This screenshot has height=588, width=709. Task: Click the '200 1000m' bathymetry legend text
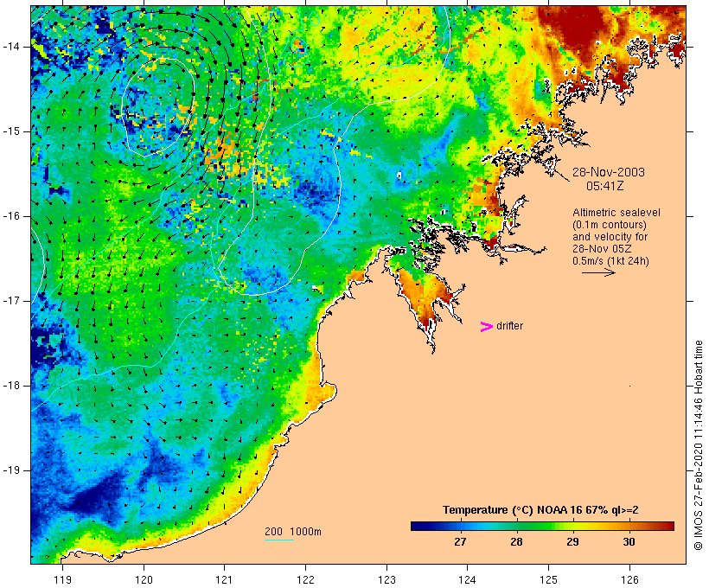click(293, 532)
